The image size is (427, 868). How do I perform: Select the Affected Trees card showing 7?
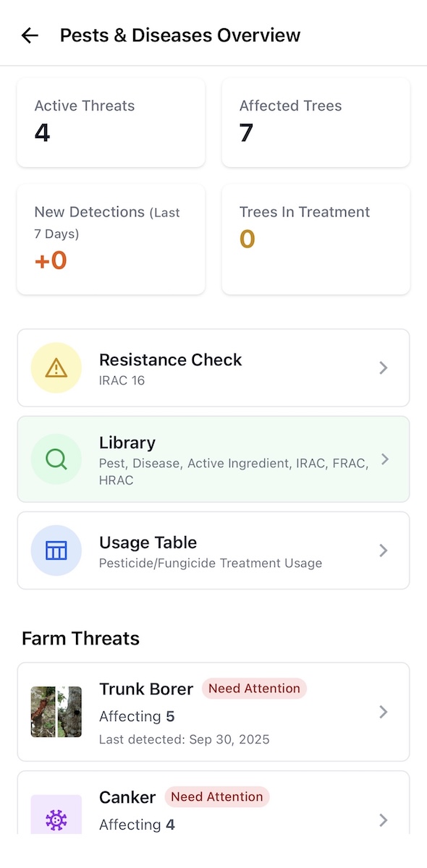click(316, 122)
